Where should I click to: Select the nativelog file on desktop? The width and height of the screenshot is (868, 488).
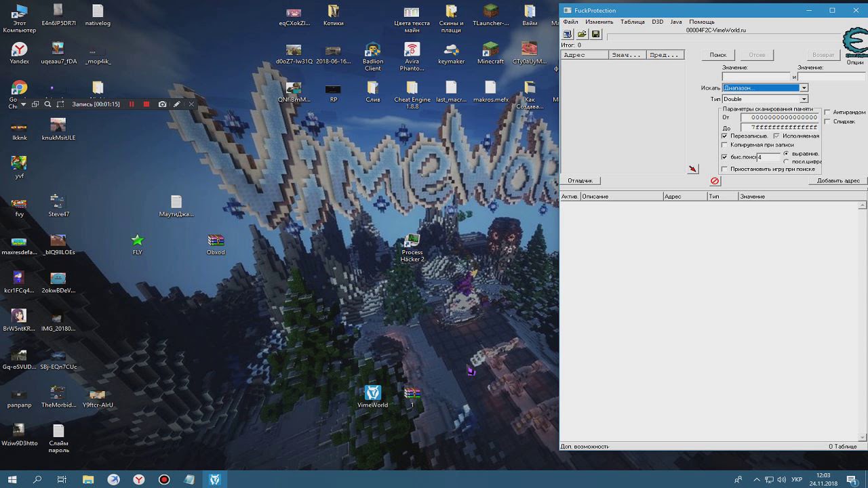(98, 15)
